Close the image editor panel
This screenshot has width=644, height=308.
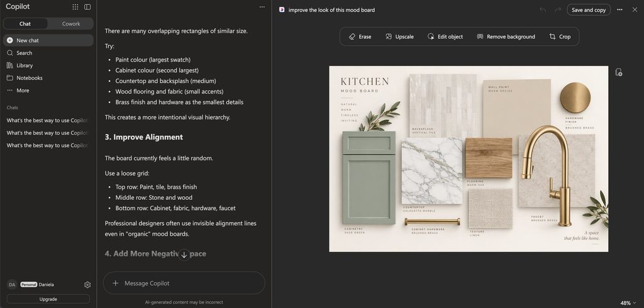[635, 9]
